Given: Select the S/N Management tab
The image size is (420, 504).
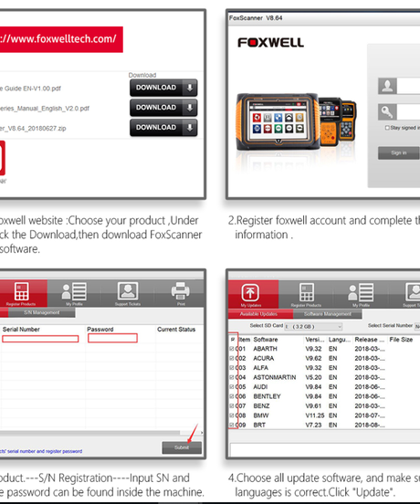Looking at the screenshot, I should coord(42,312).
